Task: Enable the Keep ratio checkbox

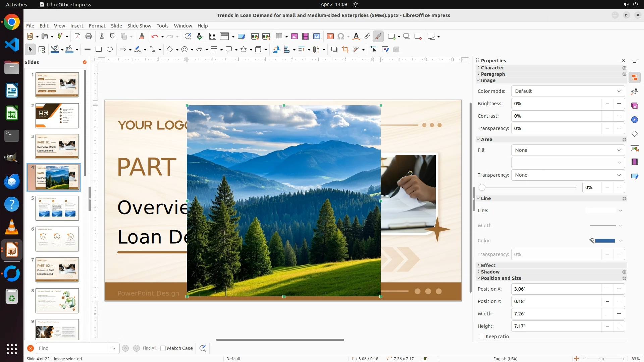Action: tap(482, 337)
